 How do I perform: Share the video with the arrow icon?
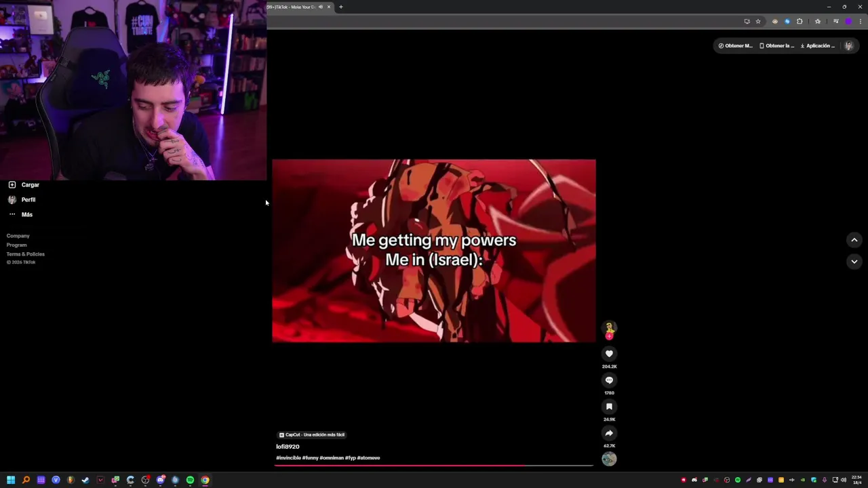point(609,433)
